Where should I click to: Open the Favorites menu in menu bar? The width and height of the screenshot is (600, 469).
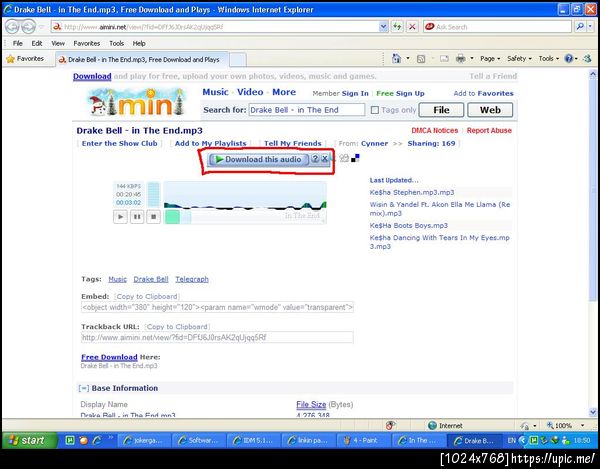[x=86, y=43]
